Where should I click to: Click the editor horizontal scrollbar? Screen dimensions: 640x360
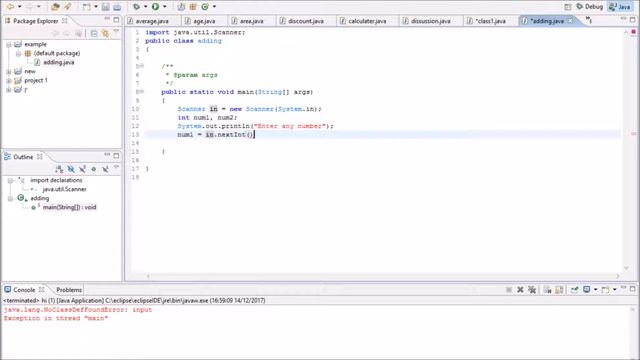click(382, 276)
